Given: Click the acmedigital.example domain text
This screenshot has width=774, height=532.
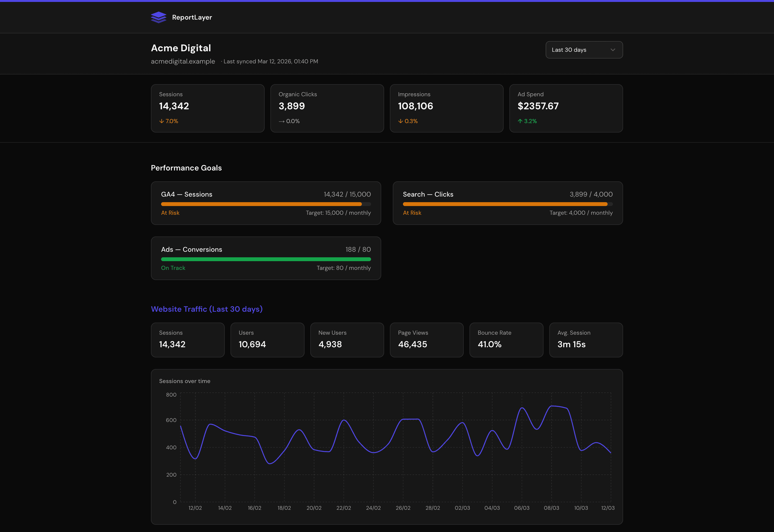Looking at the screenshot, I should point(183,61).
